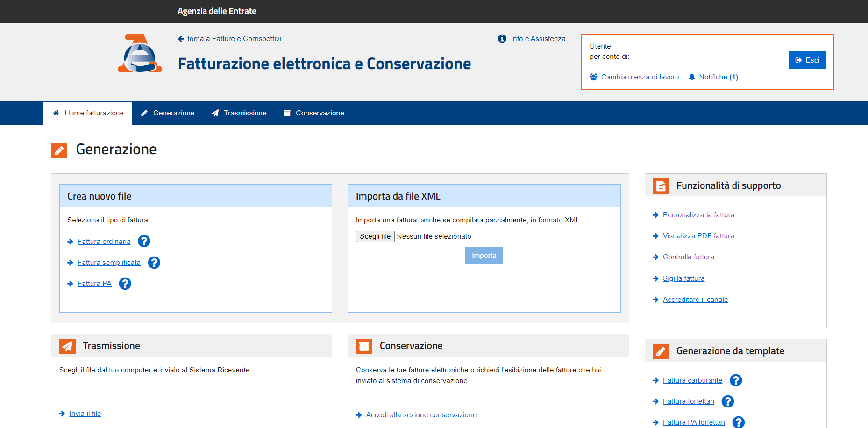Viewport: 868px width, 428px height.
Task: Open help icon for Fattura semplificata
Action: 154,263
